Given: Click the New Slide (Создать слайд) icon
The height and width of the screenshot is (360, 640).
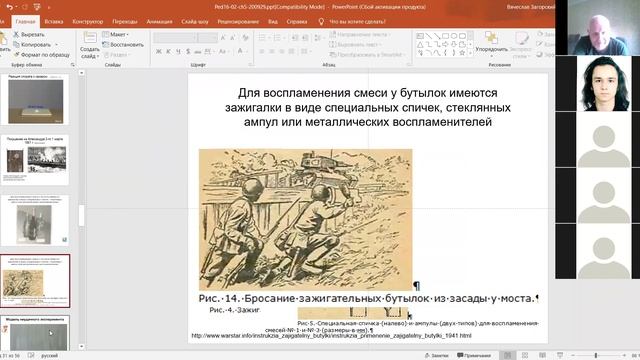Looking at the screenshot, I should (90, 39).
